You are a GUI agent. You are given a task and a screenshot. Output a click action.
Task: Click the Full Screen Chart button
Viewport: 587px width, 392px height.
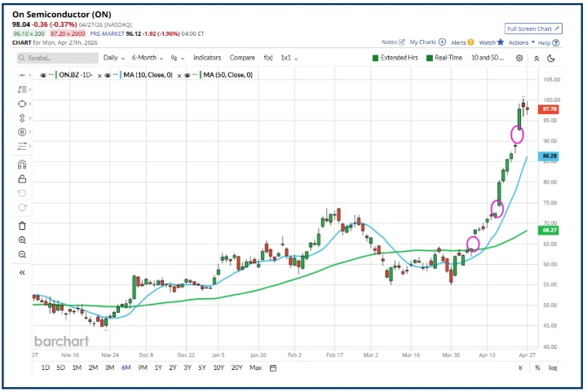click(533, 29)
